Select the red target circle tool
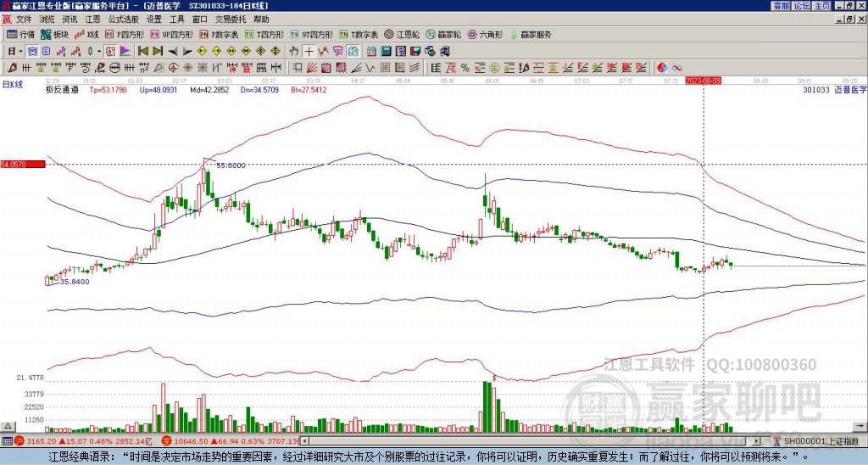Viewport: 868px width, 465px height. (x=173, y=68)
